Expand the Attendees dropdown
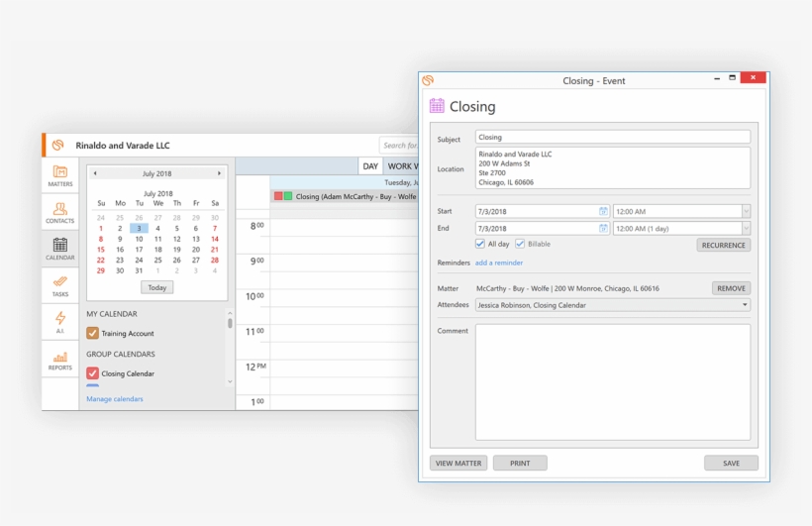 [745, 305]
